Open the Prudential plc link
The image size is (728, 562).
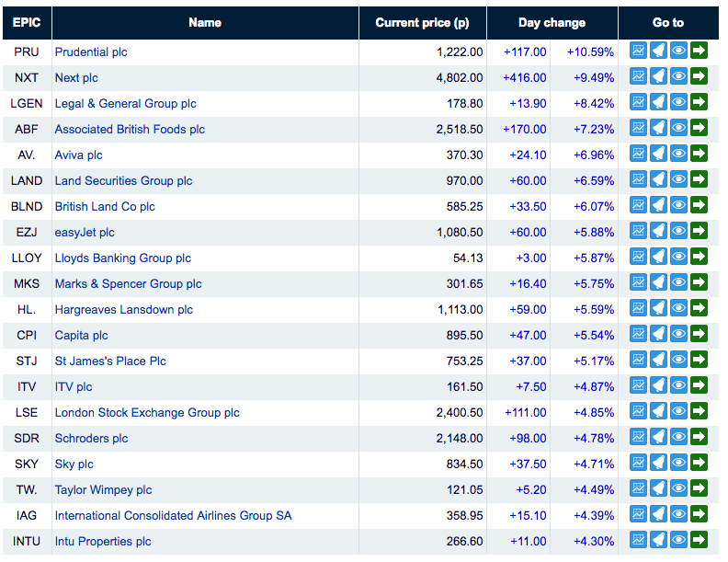pyautogui.click(x=91, y=52)
